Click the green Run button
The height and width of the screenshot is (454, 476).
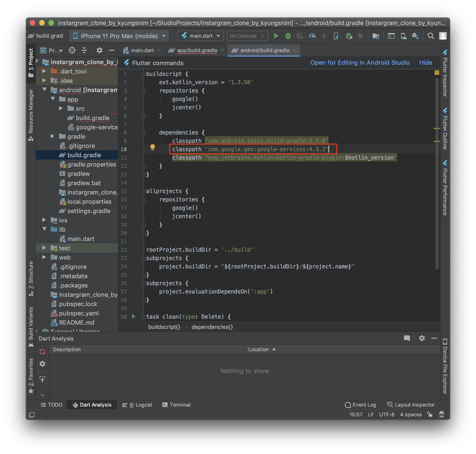(276, 36)
